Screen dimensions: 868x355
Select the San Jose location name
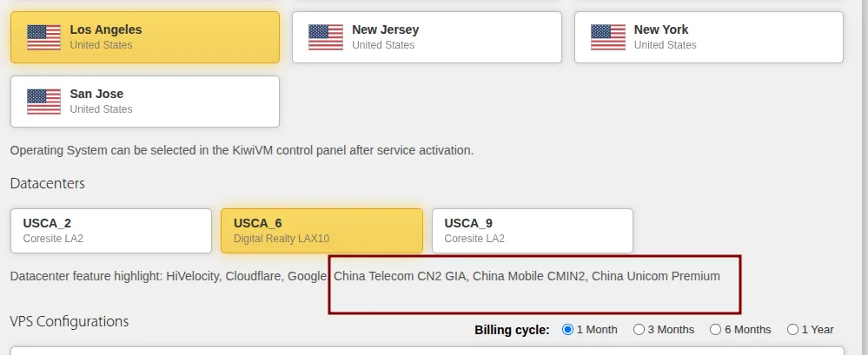pyautogui.click(x=96, y=94)
